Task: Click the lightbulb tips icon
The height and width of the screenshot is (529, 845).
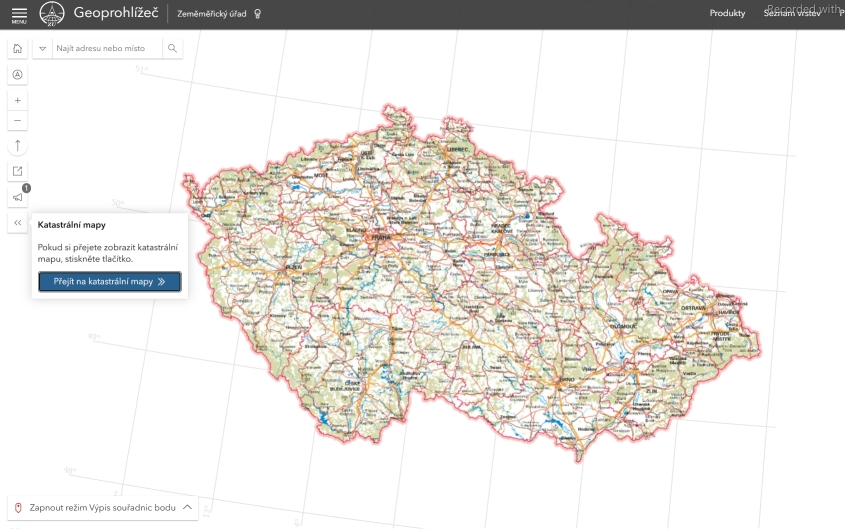Action: point(257,14)
